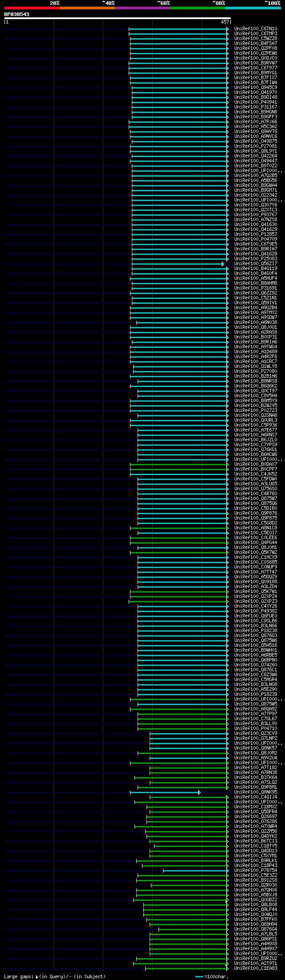
Task: Click the label UniRef100_A9V2U4
Action: [256, 758]
